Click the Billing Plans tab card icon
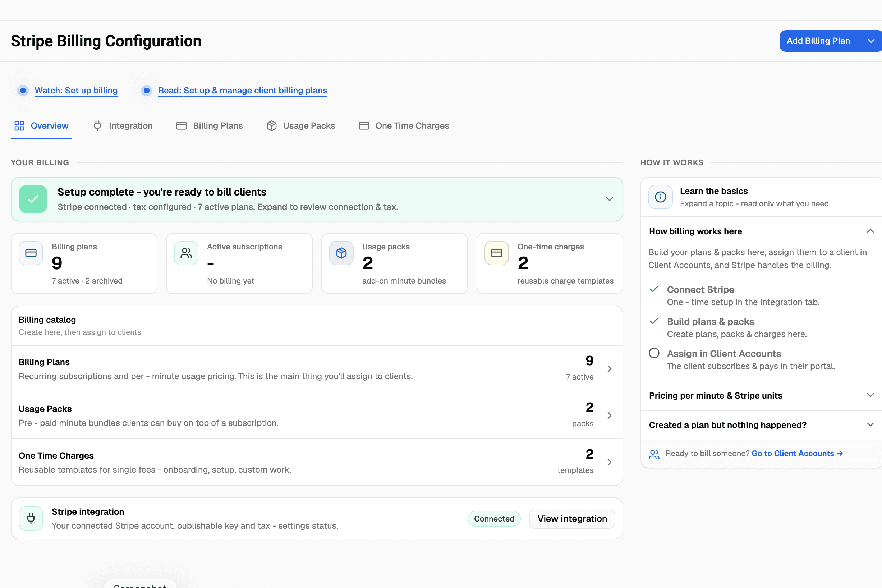 (182, 126)
